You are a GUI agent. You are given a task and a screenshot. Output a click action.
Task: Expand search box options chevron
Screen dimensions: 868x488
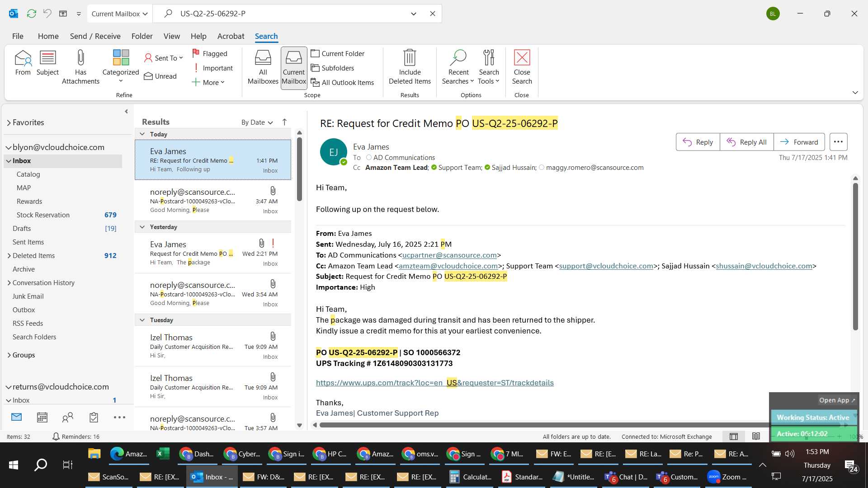pyautogui.click(x=413, y=14)
